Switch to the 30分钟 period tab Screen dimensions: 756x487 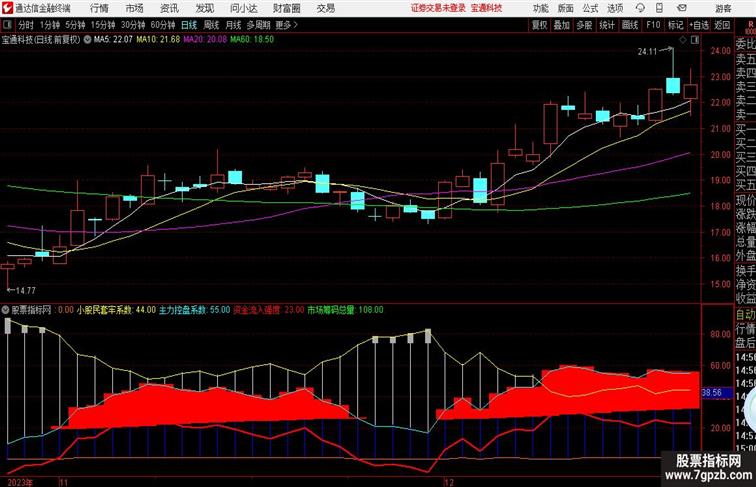pyautogui.click(x=133, y=25)
